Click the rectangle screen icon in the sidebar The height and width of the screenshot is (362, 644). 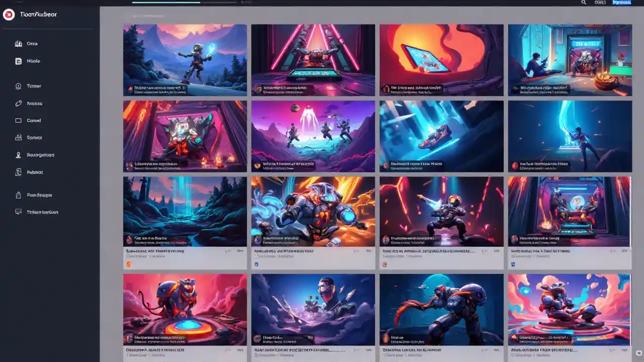[x=19, y=121]
